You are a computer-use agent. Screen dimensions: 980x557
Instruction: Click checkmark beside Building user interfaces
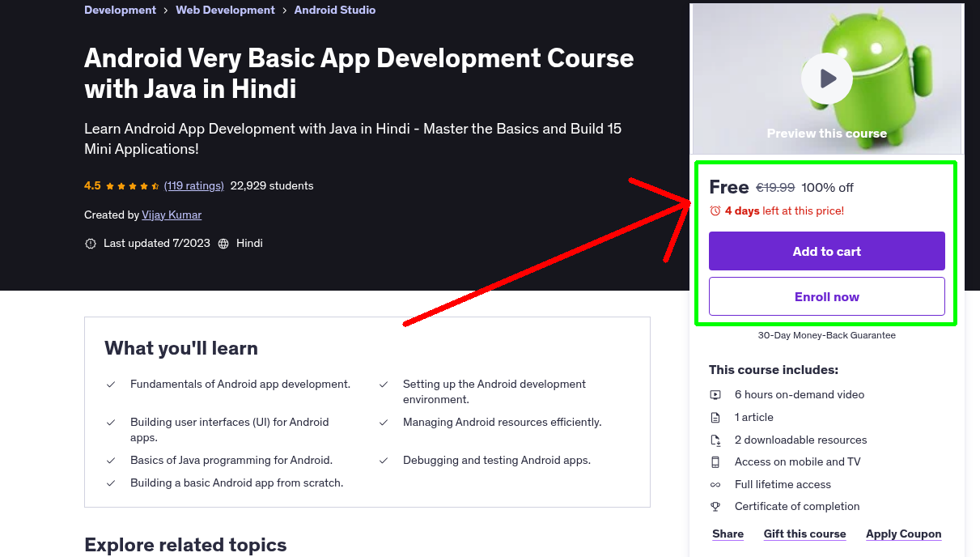pyautogui.click(x=111, y=423)
